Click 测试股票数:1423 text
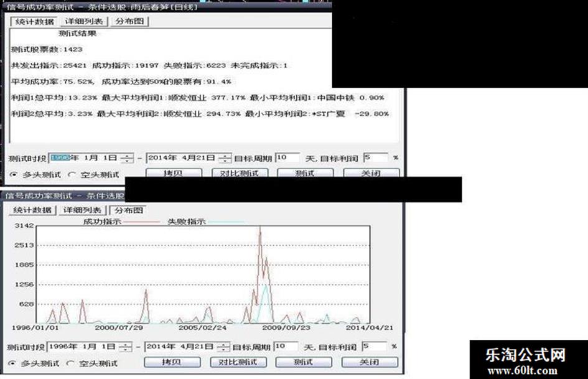The image size is (588, 379). coord(47,49)
